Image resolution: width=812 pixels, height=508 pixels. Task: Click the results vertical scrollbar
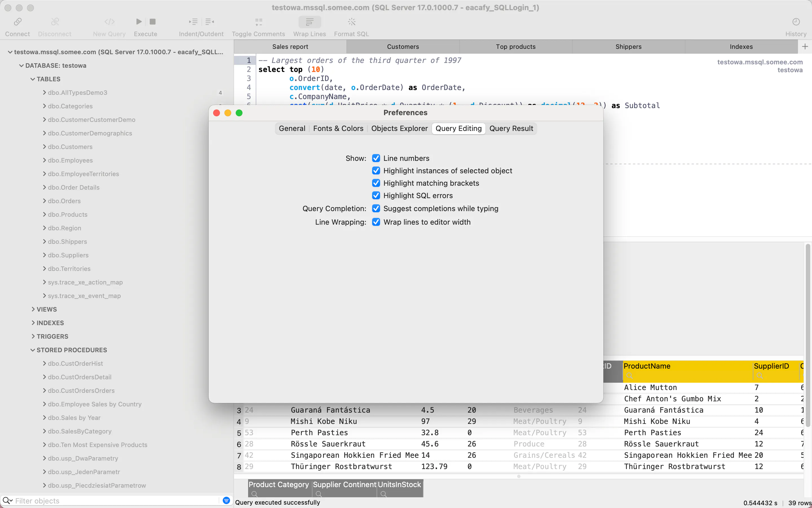pyautogui.click(x=808, y=336)
